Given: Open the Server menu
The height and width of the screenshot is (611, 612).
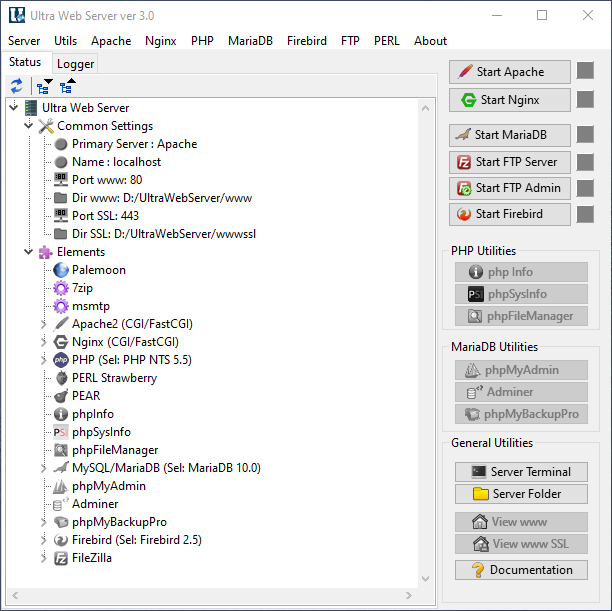Looking at the screenshot, I should click(24, 41).
